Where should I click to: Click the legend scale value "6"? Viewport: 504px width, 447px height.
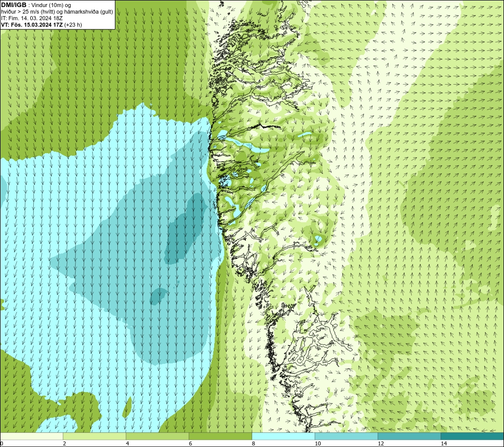pyautogui.click(x=191, y=443)
